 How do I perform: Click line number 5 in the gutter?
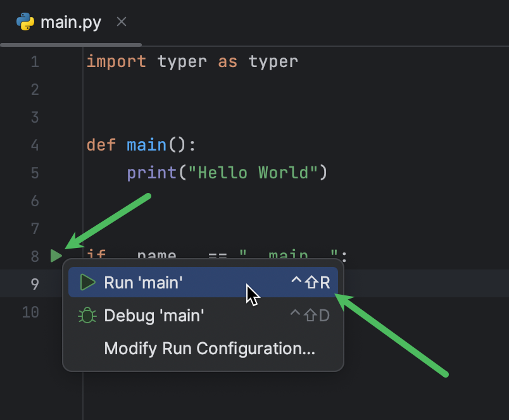click(35, 173)
